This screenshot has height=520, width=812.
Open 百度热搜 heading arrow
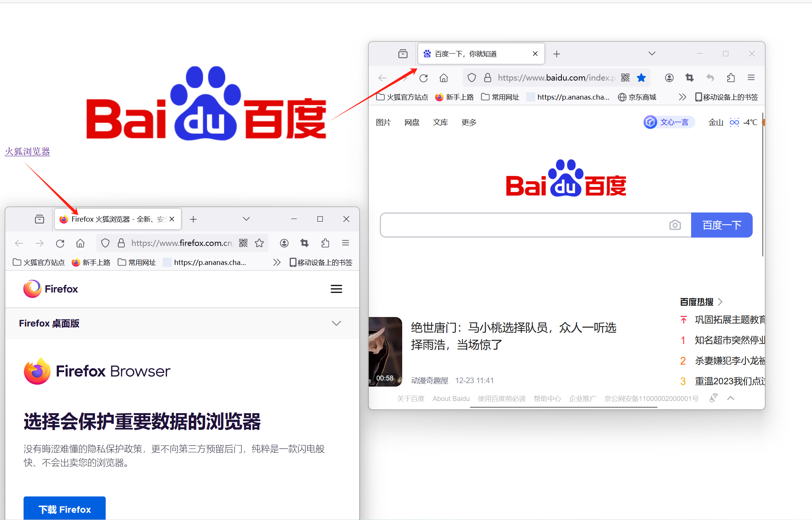click(x=720, y=302)
